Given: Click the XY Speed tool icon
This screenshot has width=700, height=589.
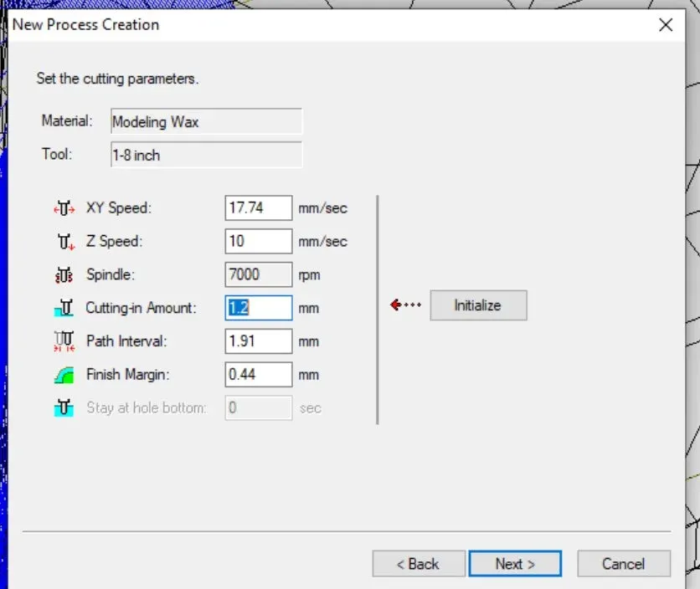Looking at the screenshot, I should [x=64, y=208].
